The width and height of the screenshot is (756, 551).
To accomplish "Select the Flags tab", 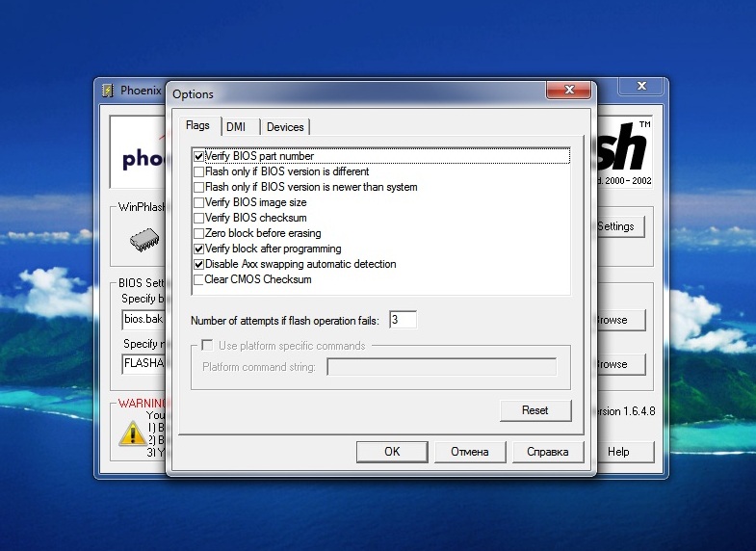I will [x=197, y=126].
